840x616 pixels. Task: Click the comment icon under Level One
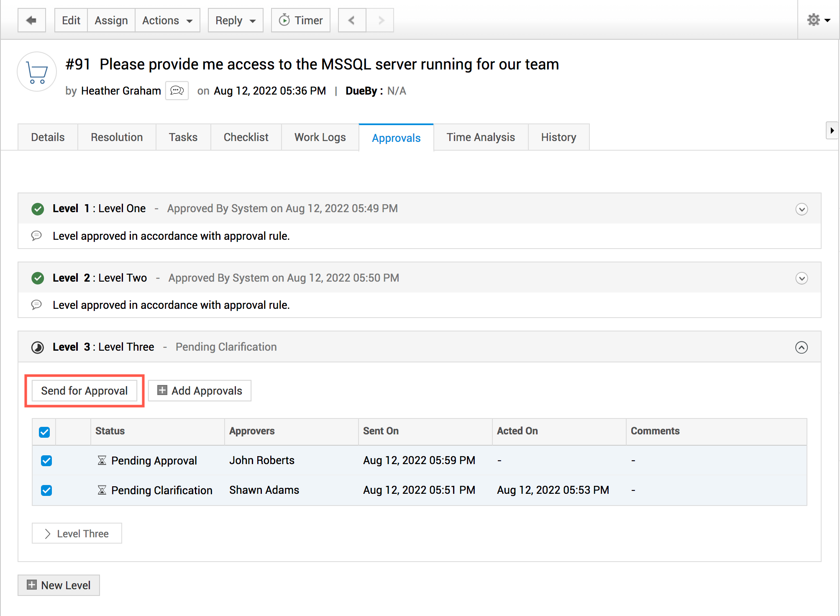point(37,236)
